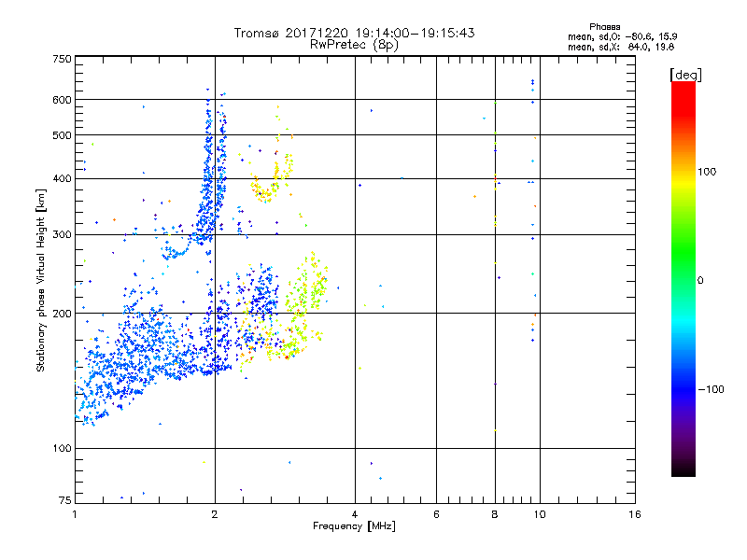Click the y-axis label '750'
Image resolution: width=747 pixels, height=560 pixels.
coord(63,59)
